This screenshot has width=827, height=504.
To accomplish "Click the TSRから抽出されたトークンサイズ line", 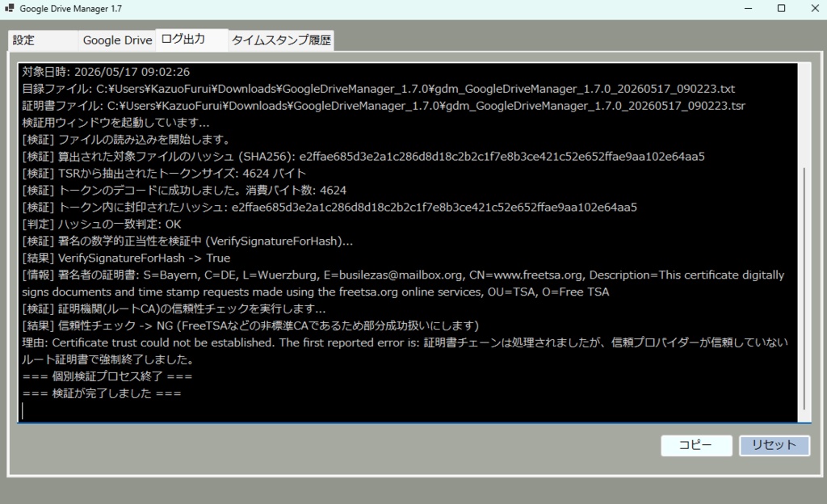I will [x=164, y=173].
